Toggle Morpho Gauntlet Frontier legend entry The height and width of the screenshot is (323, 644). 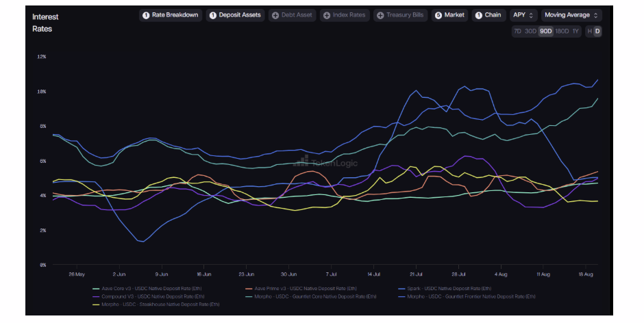tap(467, 296)
